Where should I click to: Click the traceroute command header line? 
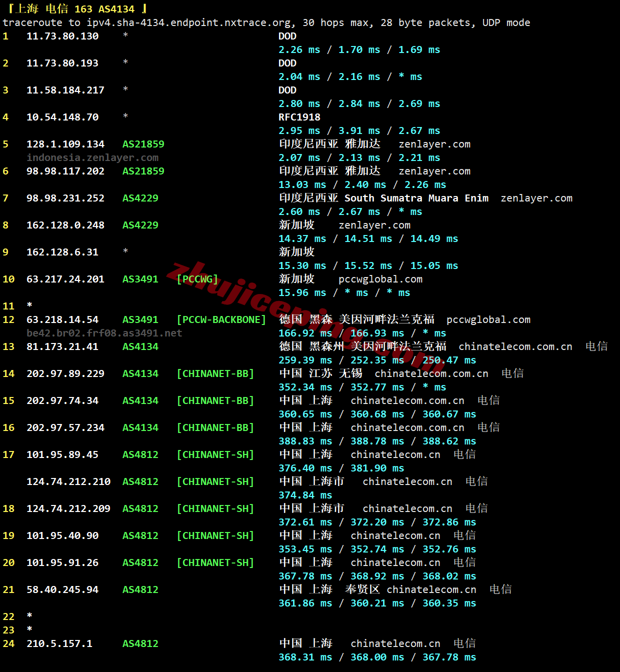[266, 22]
